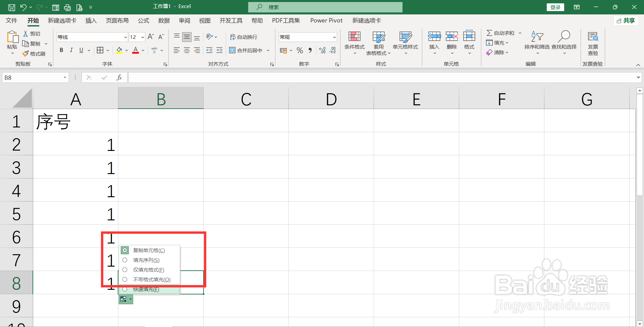Select the Fill Series (填充序列) radio option
Viewport: 644px width, 327px height.
click(125, 260)
